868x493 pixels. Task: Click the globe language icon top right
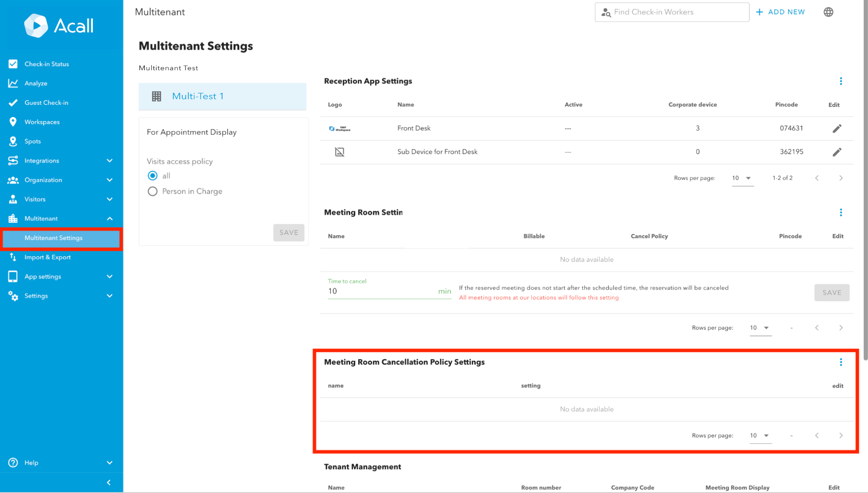pos(828,12)
